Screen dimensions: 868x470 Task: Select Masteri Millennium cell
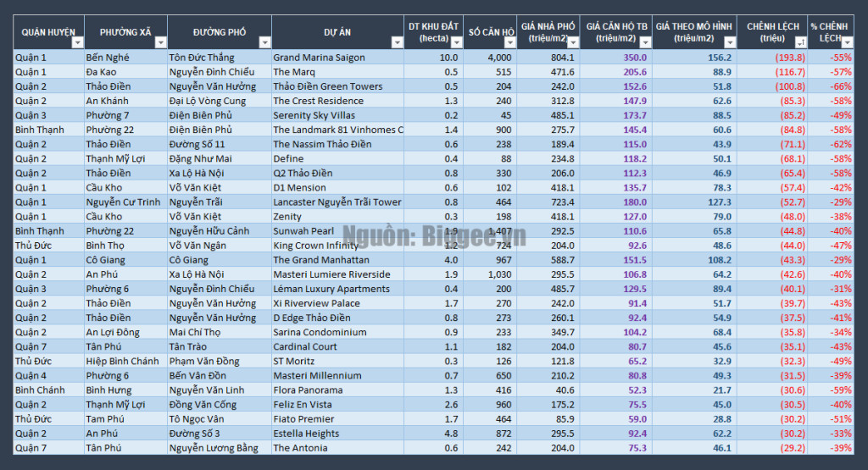point(337,375)
